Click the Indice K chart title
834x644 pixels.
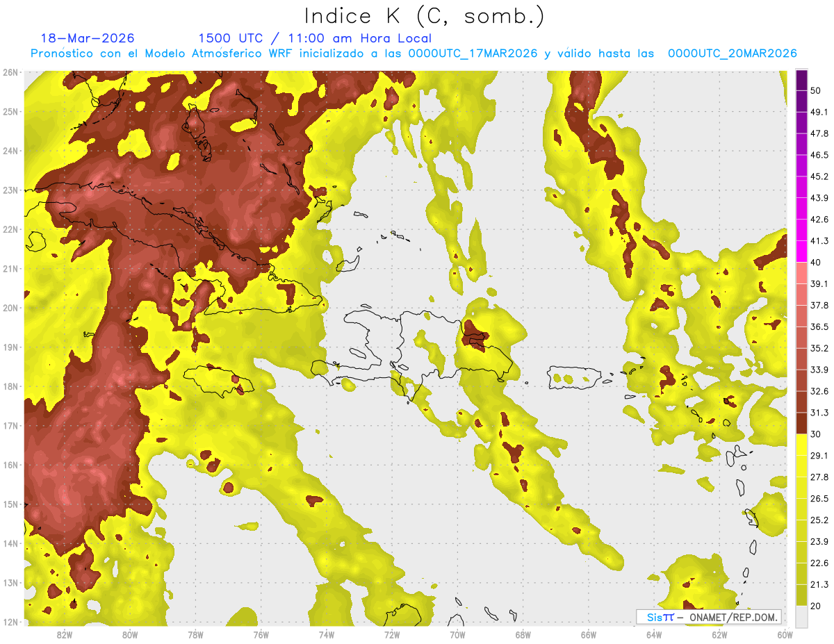coord(425,15)
